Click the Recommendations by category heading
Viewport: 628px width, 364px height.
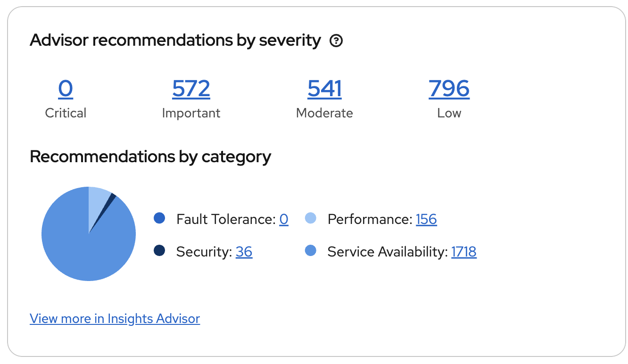150,157
